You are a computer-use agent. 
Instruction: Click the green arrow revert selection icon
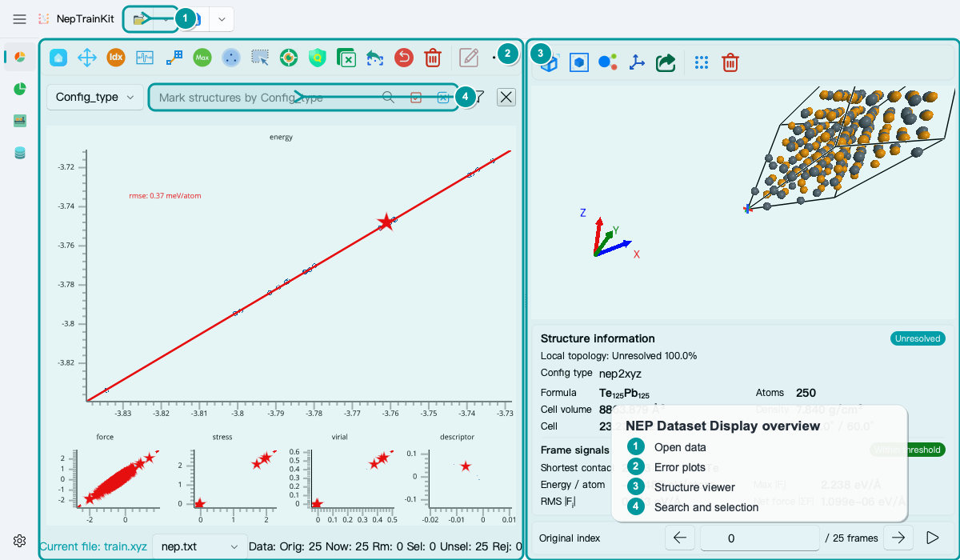(375, 58)
